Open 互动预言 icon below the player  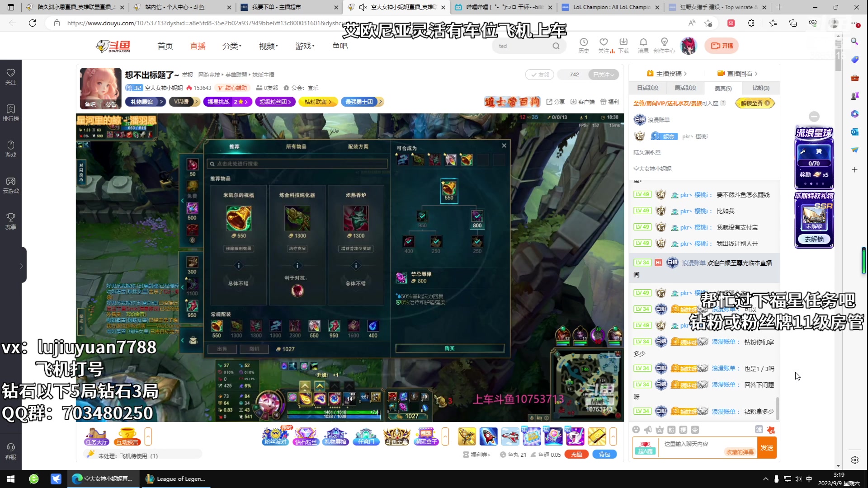tap(127, 436)
